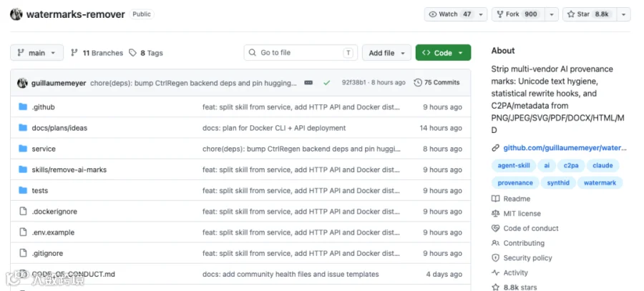Image resolution: width=644 pixels, height=291 pixels.
Task: Click the guillaumemeyer commit author avatar
Action: pos(22,83)
